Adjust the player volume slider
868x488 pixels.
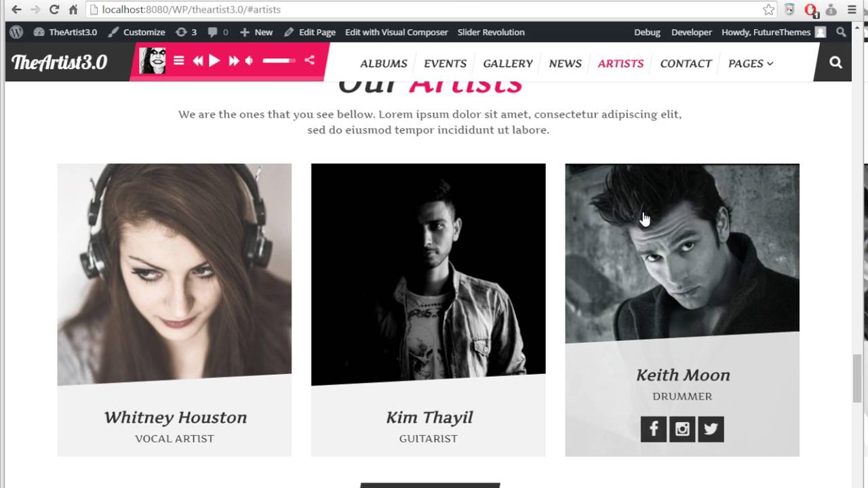(x=279, y=61)
